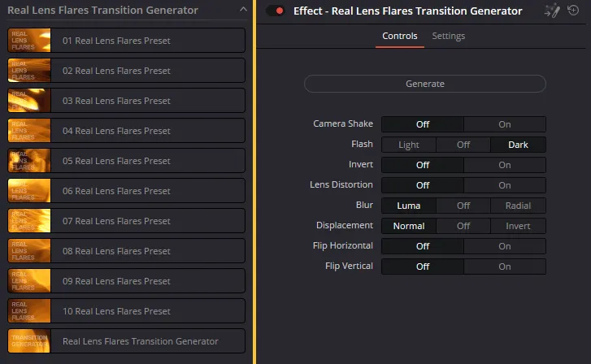
Task: Set Displacement to Off
Action: point(463,226)
